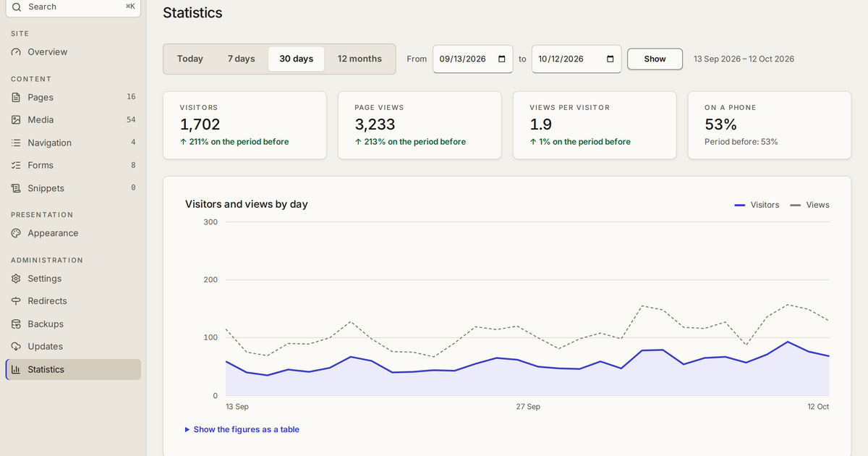Select the Statistics sidebar item

coord(73,369)
